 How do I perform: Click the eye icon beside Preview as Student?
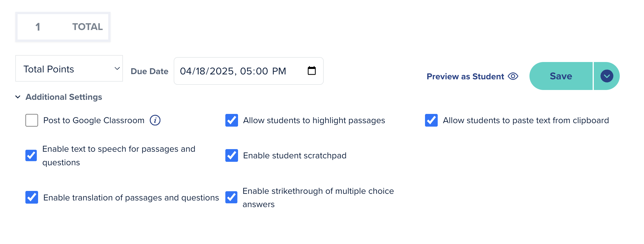tap(513, 76)
